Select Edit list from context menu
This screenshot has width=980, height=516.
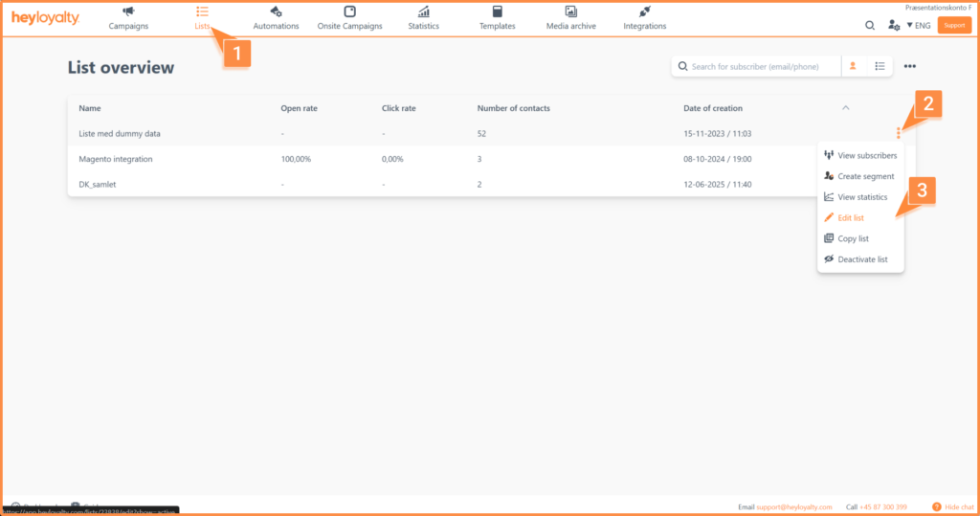click(851, 218)
